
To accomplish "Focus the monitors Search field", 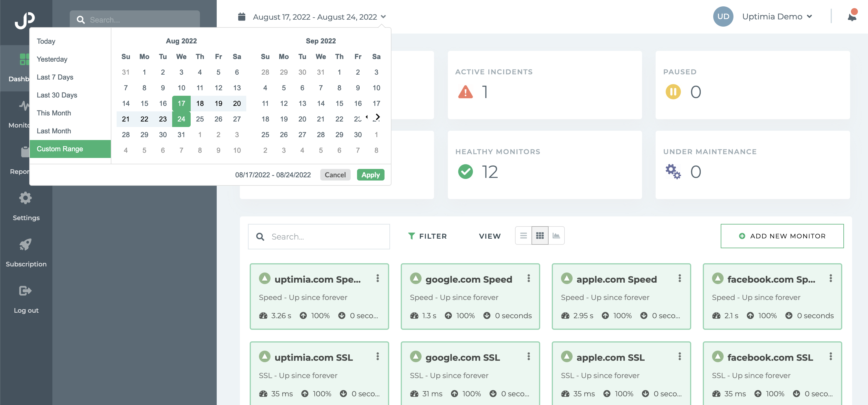I will click(x=319, y=237).
